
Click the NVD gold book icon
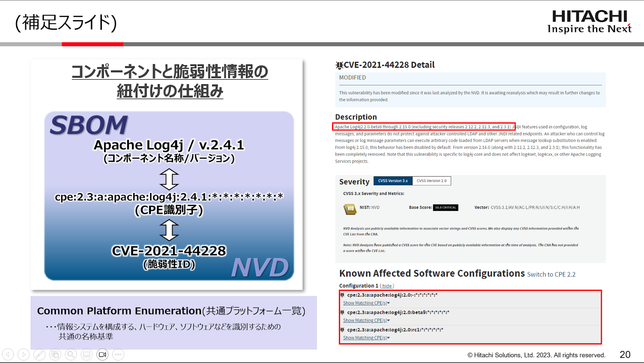tap(350, 209)
